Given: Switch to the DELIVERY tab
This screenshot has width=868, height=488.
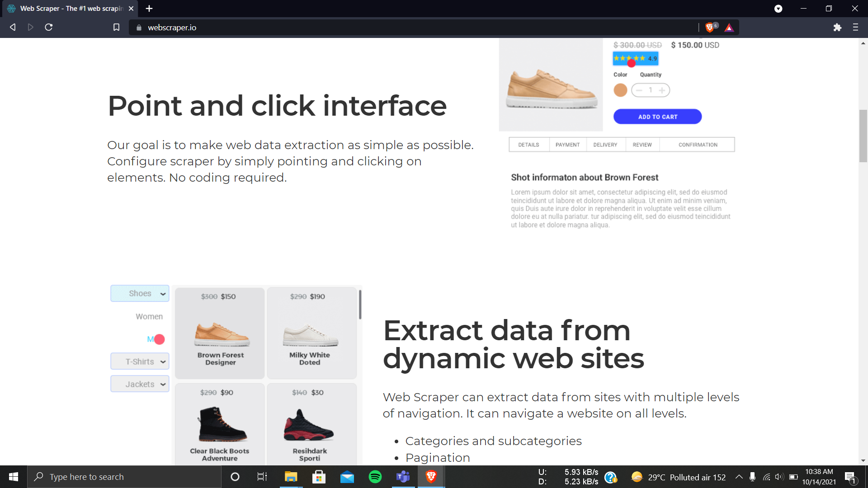Looking at the screenshot, I should tap(605, 145).
